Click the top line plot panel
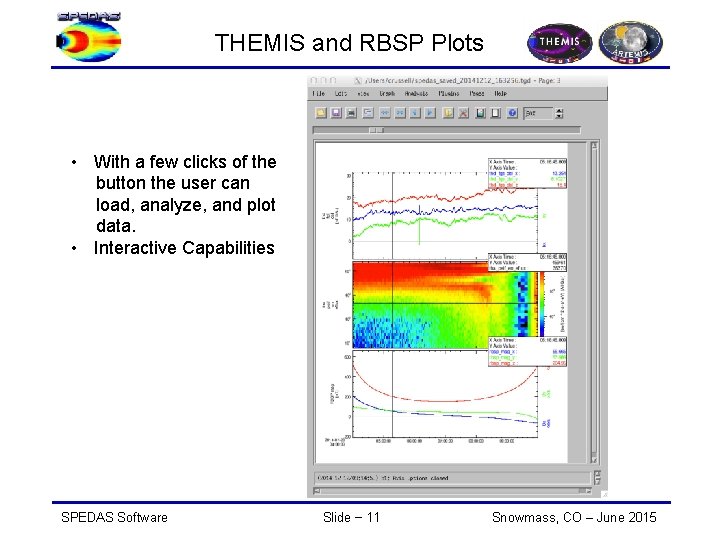The width and height of the screenshot is (720, 540). point(444,216)
